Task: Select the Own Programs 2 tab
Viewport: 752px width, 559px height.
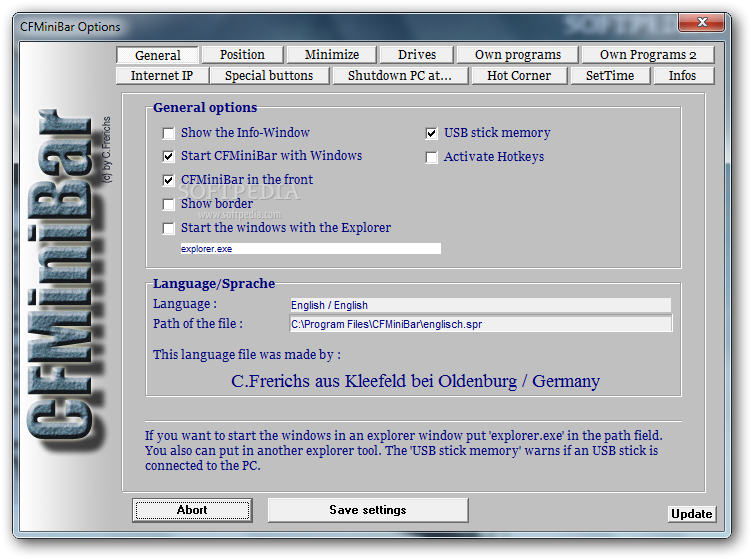Action: [648, 55]
